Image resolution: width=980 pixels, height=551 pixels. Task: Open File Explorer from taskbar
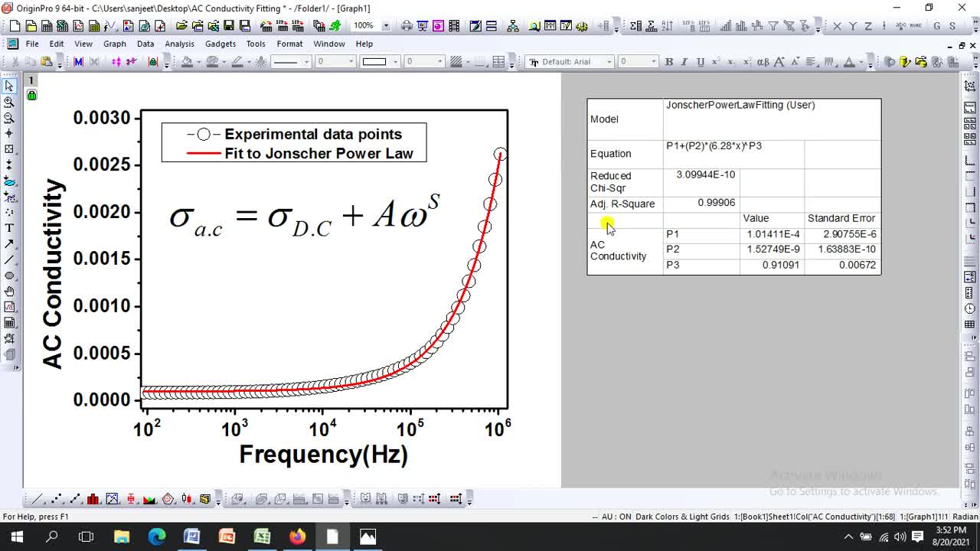(x=122, y=536)
